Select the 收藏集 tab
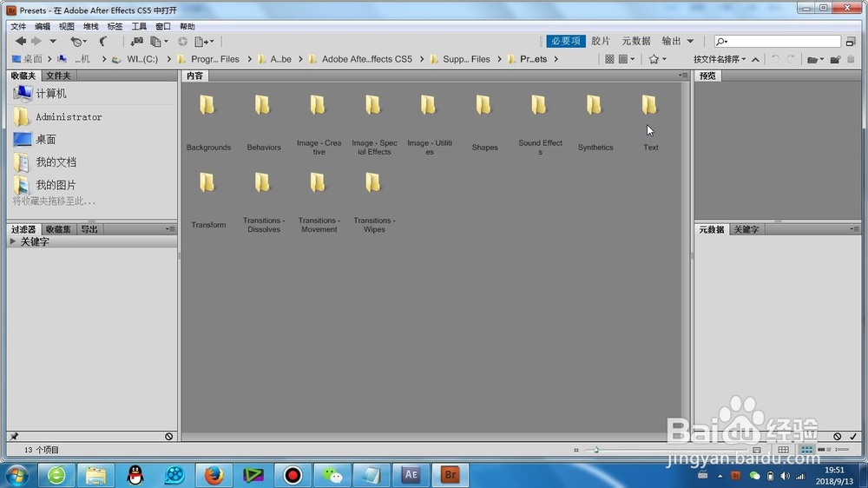868x488 pixels. [58, 229]
